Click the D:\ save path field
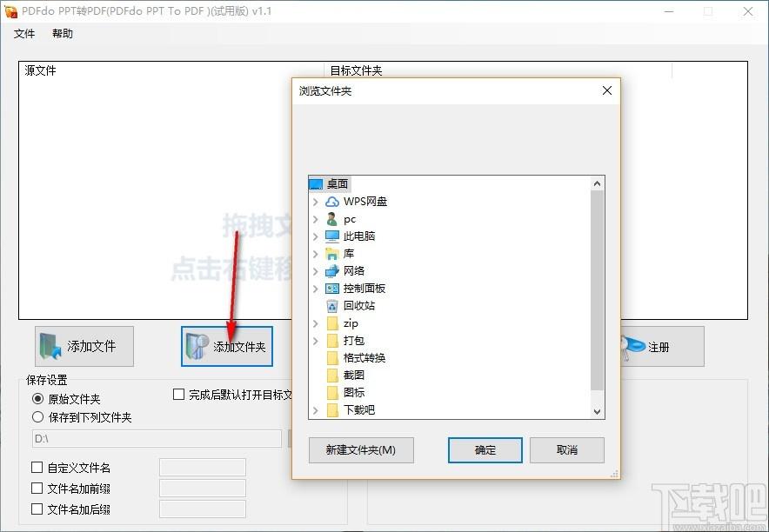 (x=157, y=438)
